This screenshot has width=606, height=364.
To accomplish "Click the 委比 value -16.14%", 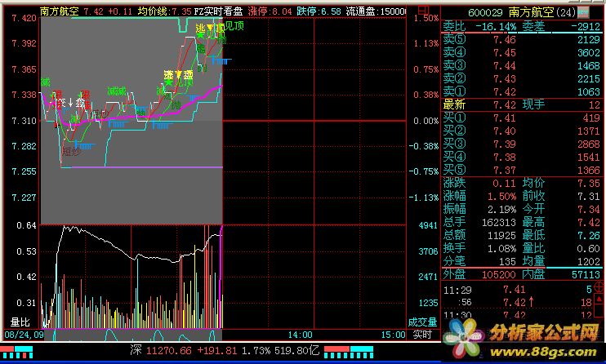I will 496,27.
